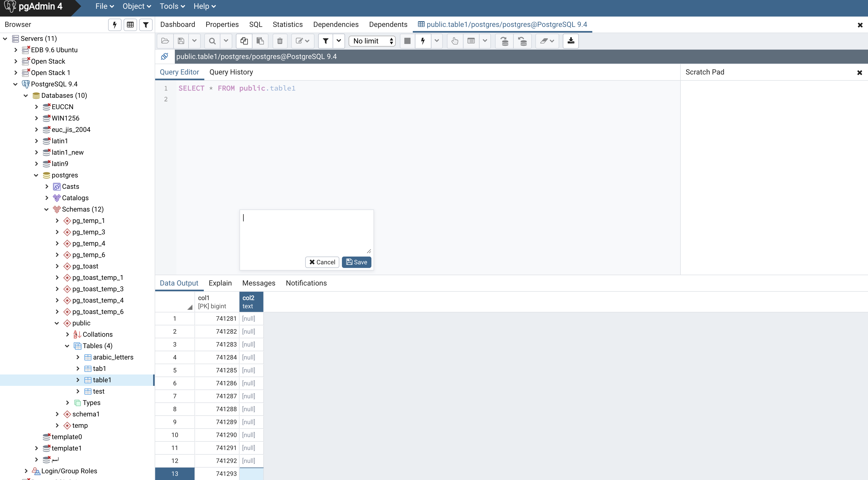
Task: Switch to the Messages tab
Action: click(x=259, y=283)
